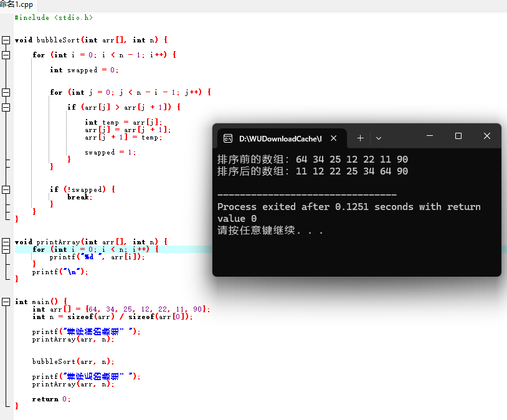Click the console icon on terminal tab
This screenshot has width=507, height=420.
point(228,138)
